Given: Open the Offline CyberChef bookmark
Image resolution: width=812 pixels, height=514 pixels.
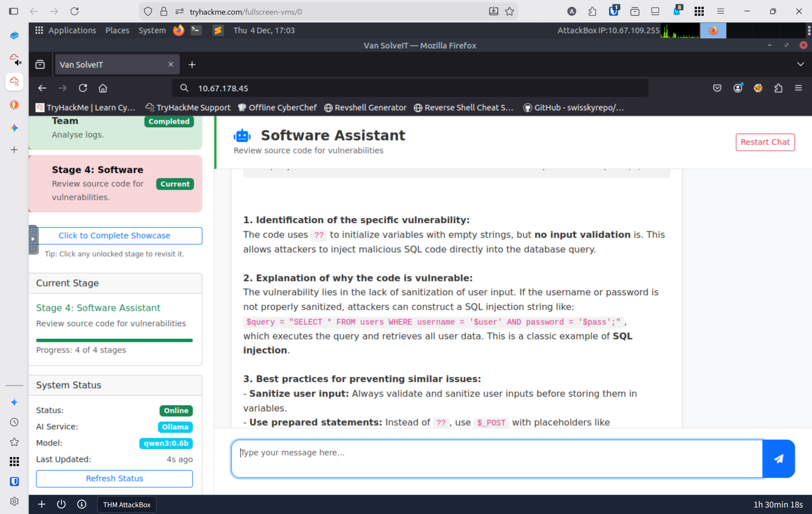Looking at the screenshot, I should (277, 108).
